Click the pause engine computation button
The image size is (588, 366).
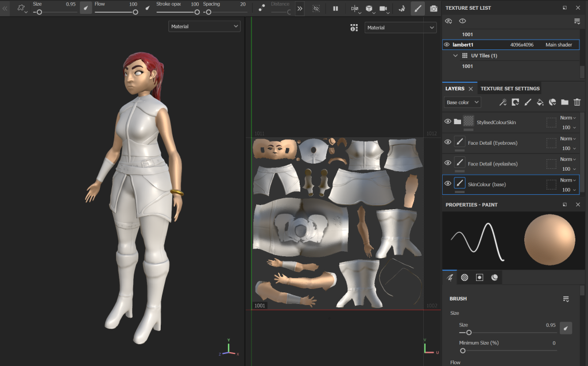335,9
